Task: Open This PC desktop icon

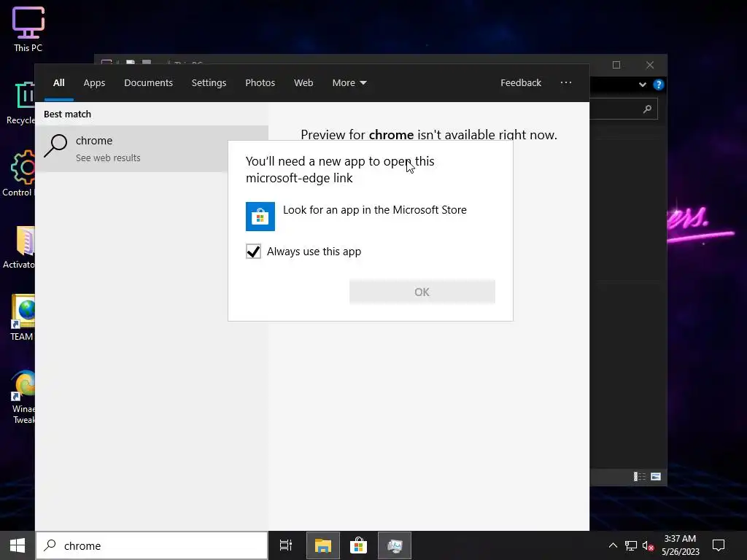Action: (28, 28)
